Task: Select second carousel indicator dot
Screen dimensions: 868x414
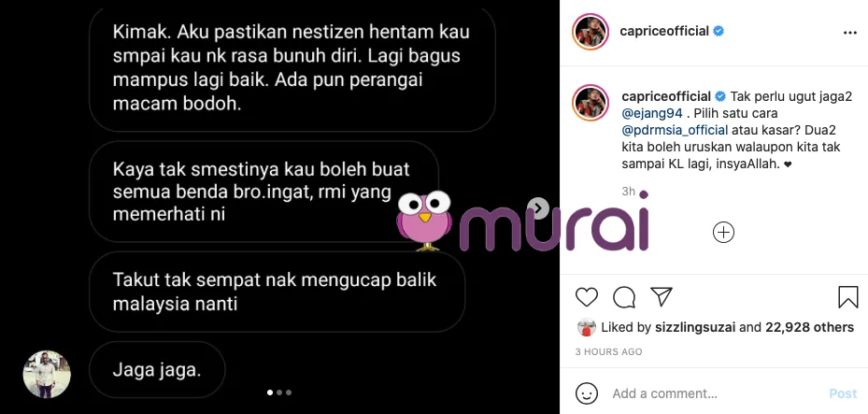Action: click(279, 393)
